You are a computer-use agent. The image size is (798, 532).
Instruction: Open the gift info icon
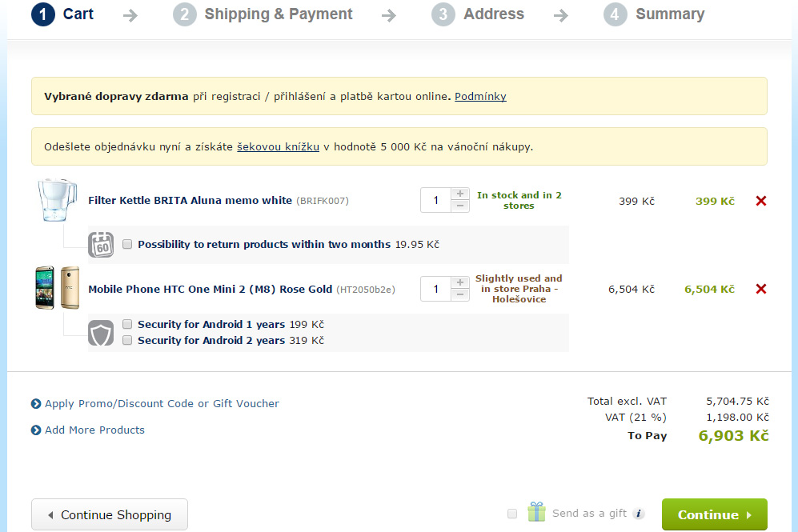pyautogui.click(x=638, y=514)
